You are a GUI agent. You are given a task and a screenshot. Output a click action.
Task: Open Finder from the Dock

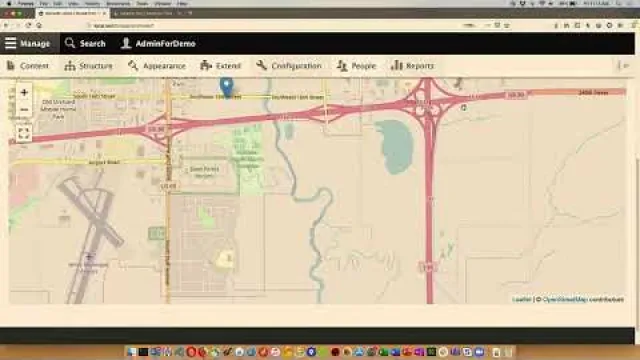(x=131, y=351)
